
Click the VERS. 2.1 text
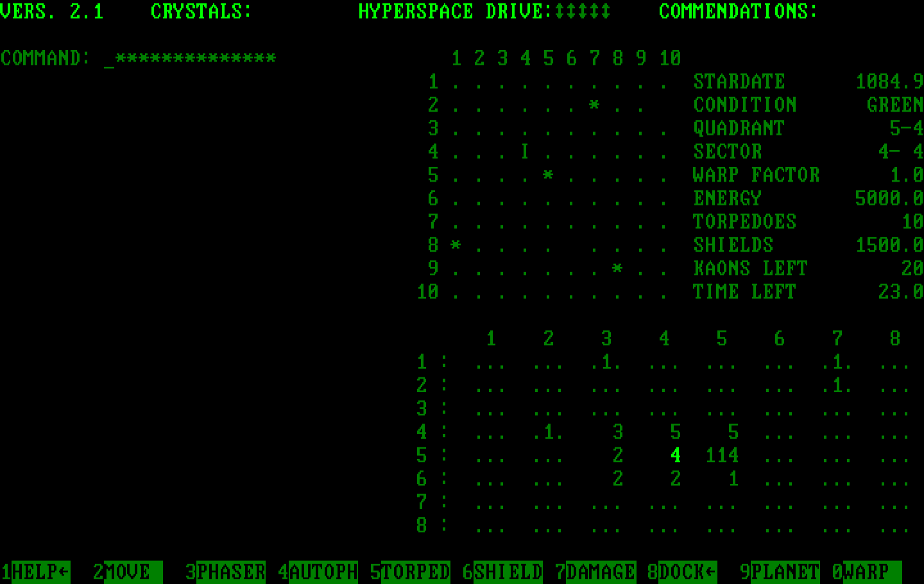coord(52,12)
